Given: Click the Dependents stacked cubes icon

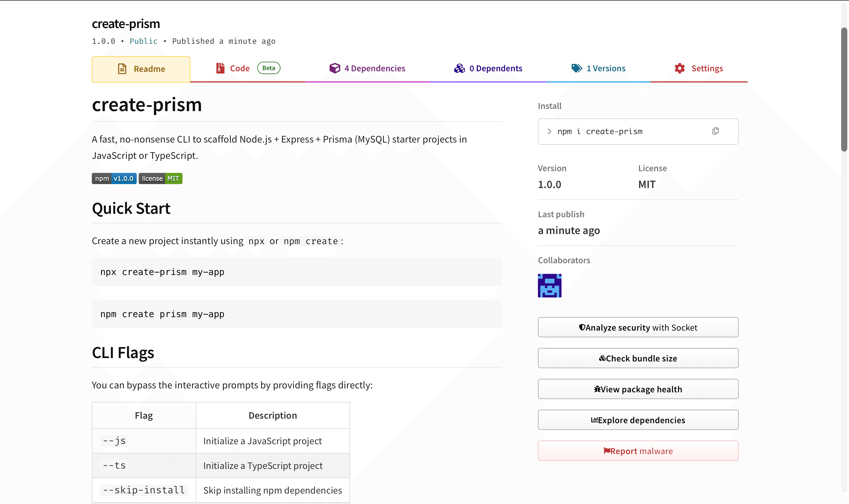Looking at the screenshot, I should [459, 68].
